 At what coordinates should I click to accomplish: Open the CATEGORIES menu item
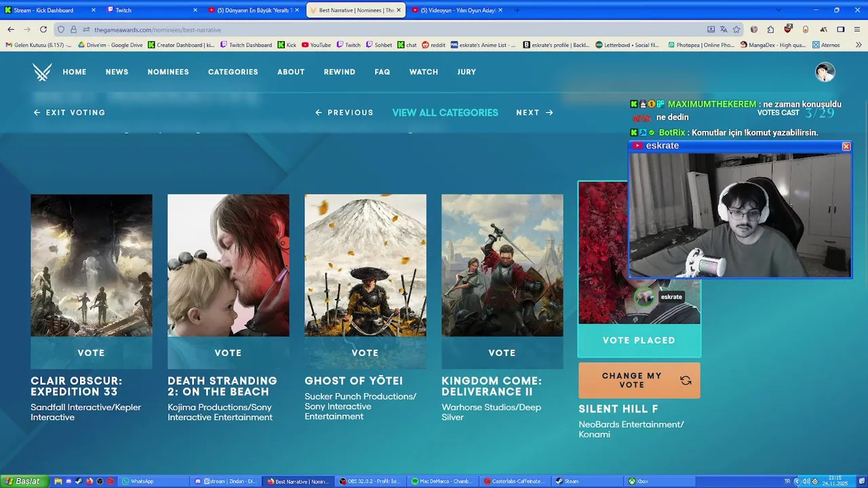click(x=233, y=72)
